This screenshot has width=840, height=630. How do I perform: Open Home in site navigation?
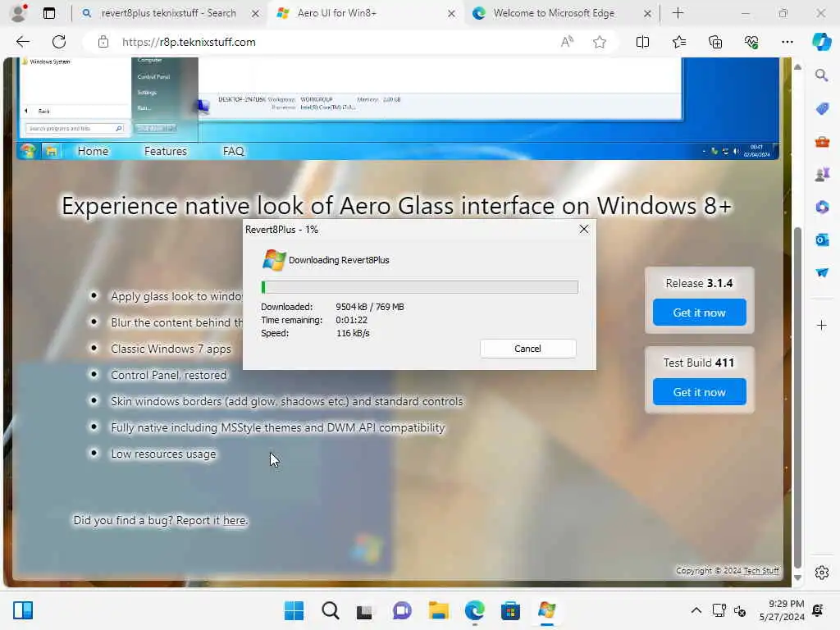[93, 151]
